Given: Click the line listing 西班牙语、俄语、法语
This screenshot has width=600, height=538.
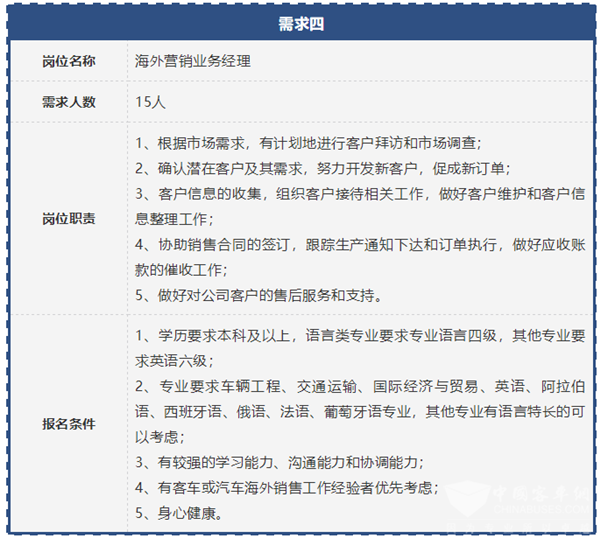Looking at the screenshot, I should (360, 410).
